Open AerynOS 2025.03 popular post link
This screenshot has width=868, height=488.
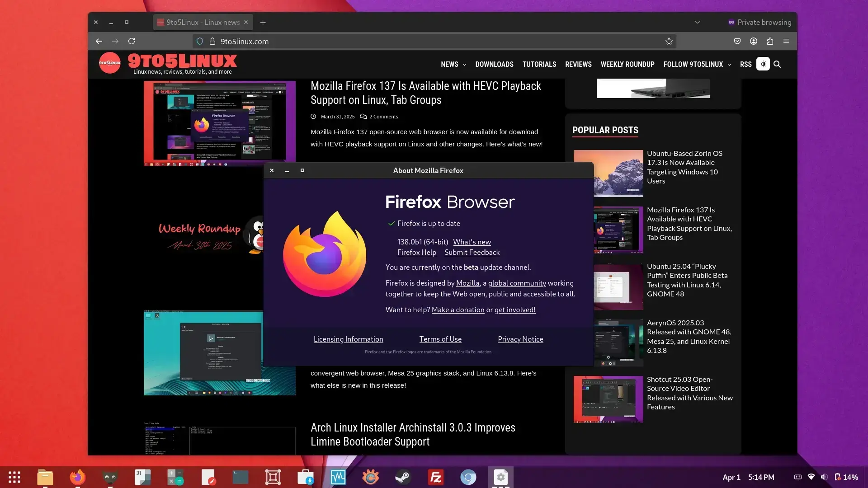[x=689, y=337]
